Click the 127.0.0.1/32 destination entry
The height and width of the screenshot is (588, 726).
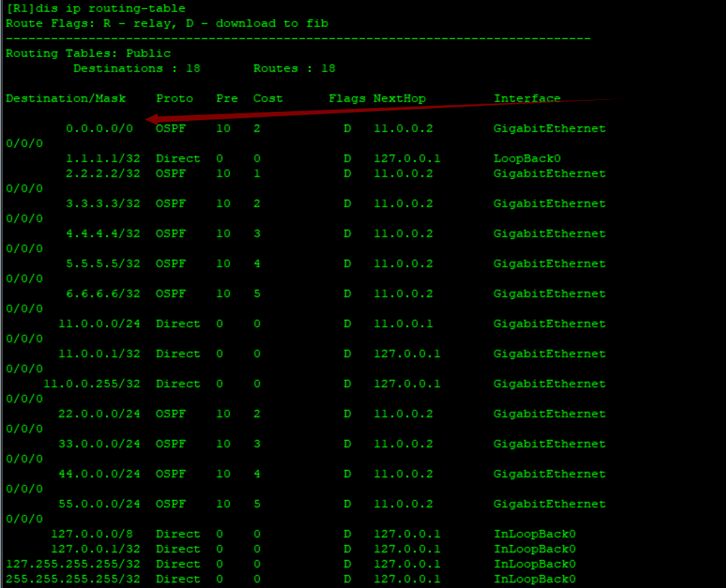pos(95,549)
